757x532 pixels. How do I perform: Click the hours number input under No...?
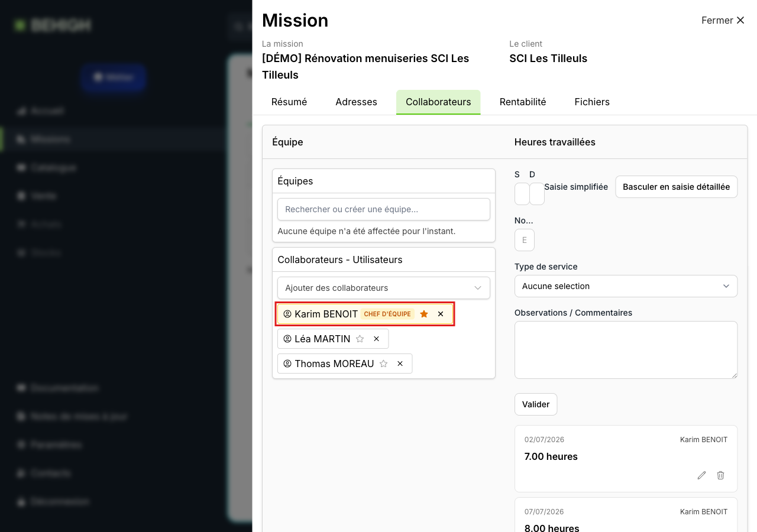tap(525, 240)
